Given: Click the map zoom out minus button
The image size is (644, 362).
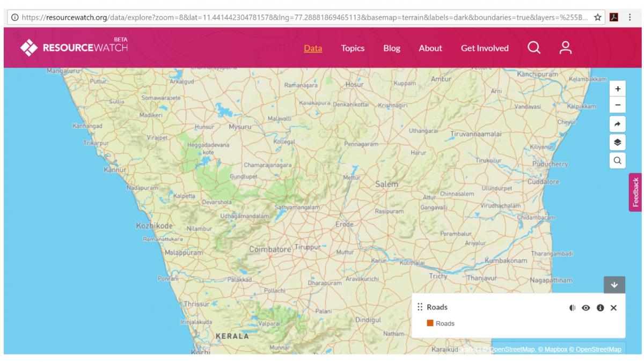Looking at the screenshot, I should coord(617,105).
